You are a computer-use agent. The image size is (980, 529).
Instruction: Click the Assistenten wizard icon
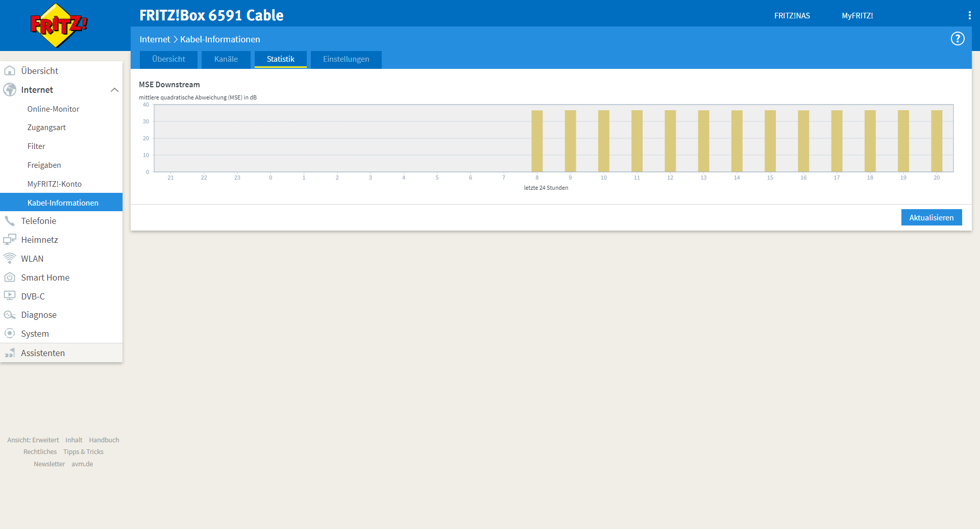(x=10, y=353)
